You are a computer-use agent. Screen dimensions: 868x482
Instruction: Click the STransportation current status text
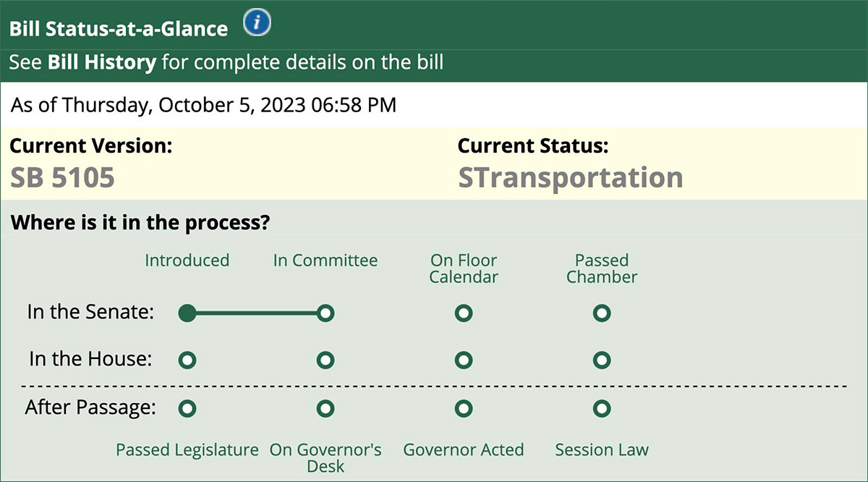tap(571, 178)
